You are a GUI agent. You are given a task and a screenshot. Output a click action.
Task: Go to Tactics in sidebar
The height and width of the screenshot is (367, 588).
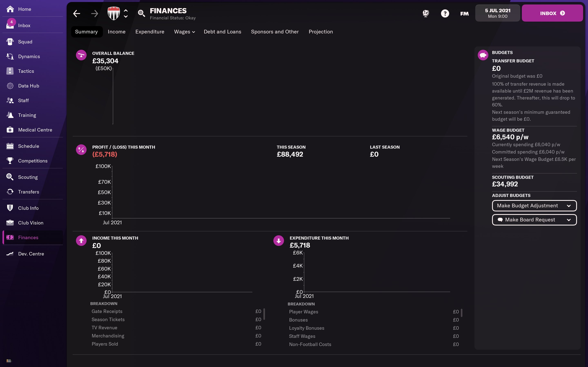tap(26, 71)
